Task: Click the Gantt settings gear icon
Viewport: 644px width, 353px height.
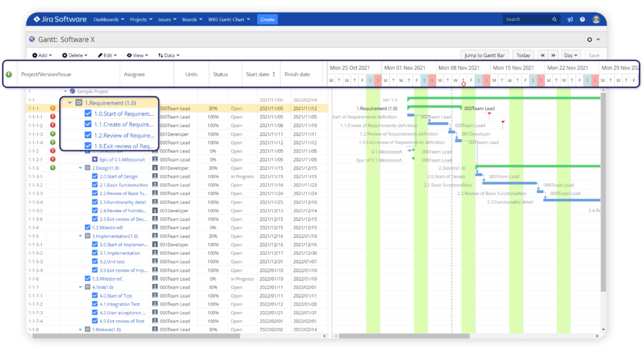Action: point(590,40)
